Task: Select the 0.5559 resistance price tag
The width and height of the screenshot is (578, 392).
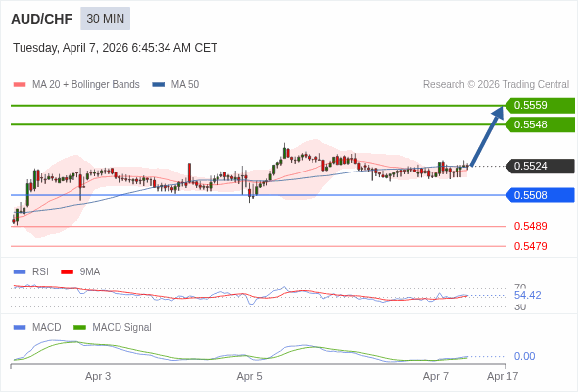Action: (540, 106)
